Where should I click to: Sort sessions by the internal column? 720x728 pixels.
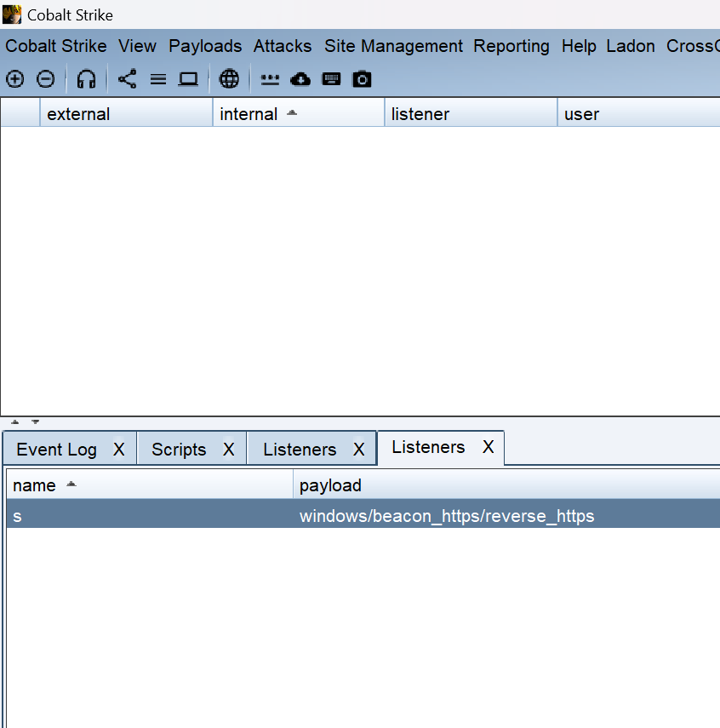coord(249,114)
